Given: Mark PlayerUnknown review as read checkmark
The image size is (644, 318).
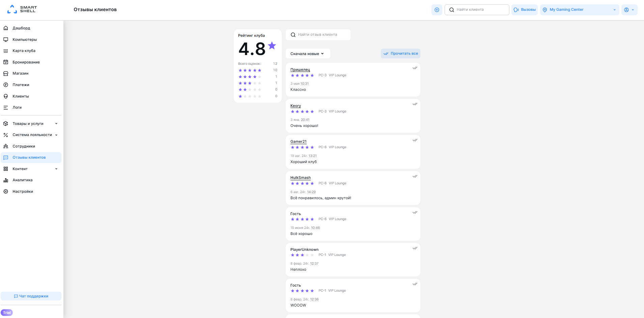Looking at the screenshot, I should pos(415,248).
